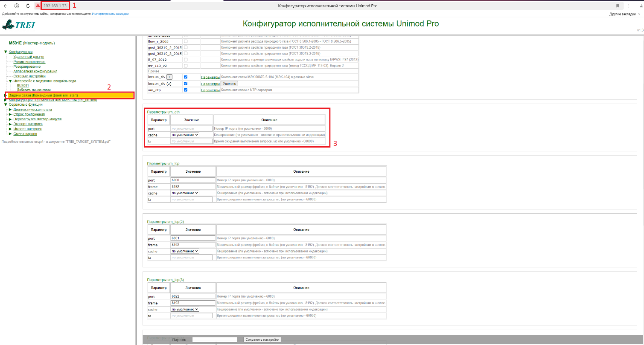Click the ta field in Параметры um_eth
Screen dimensions: 644x345
[192, 141]
